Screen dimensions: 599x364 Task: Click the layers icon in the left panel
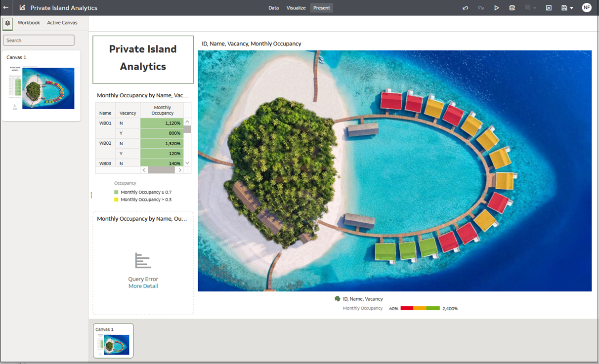click(x=7, y=23)
